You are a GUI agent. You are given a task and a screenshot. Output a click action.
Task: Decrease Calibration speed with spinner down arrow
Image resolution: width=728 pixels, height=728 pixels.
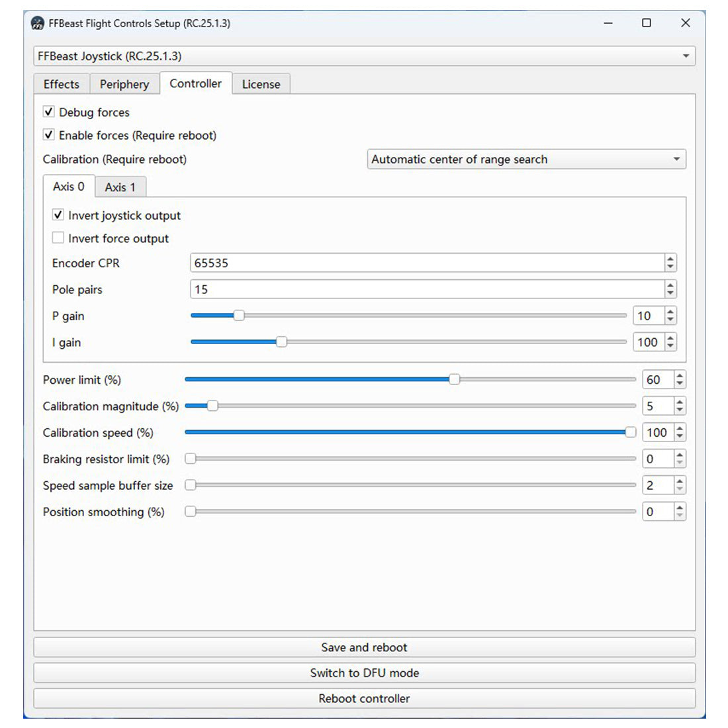coord(680,437)
